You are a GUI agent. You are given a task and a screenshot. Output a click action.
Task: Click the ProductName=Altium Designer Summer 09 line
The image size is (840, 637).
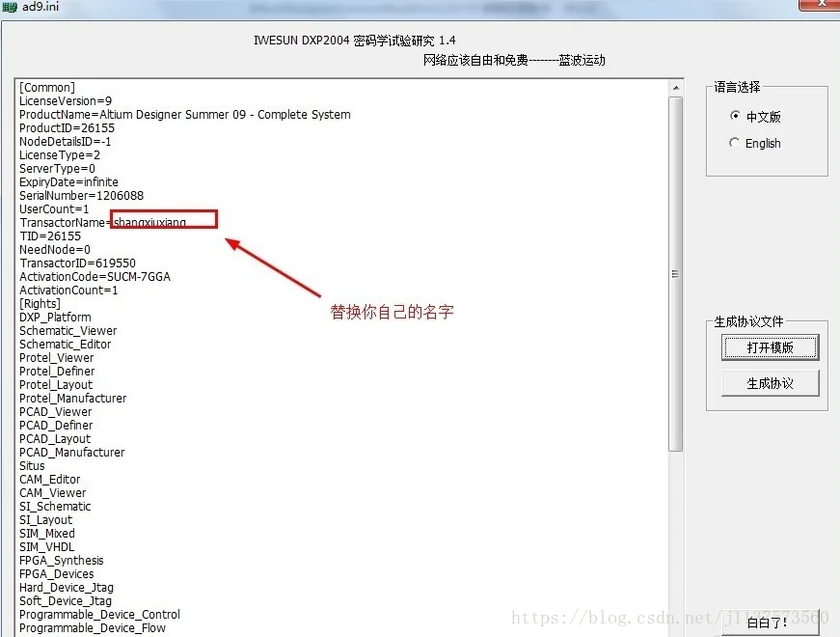click(x=185, y=115)
